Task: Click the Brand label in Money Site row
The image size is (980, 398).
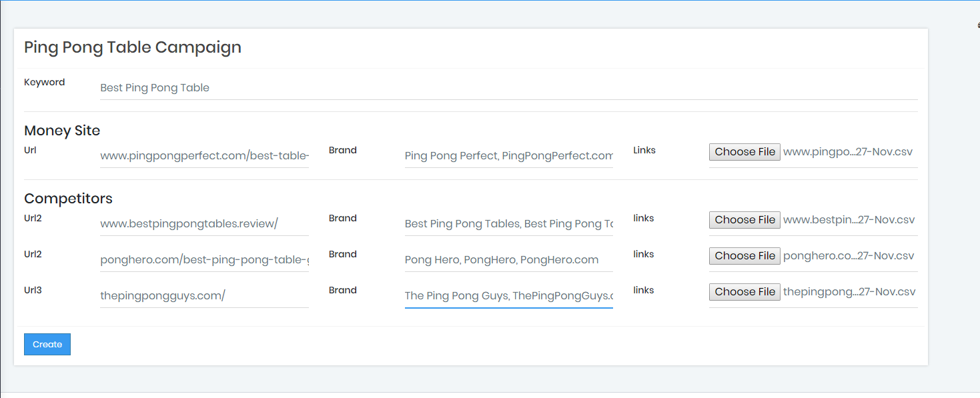Action: point(343,151)
